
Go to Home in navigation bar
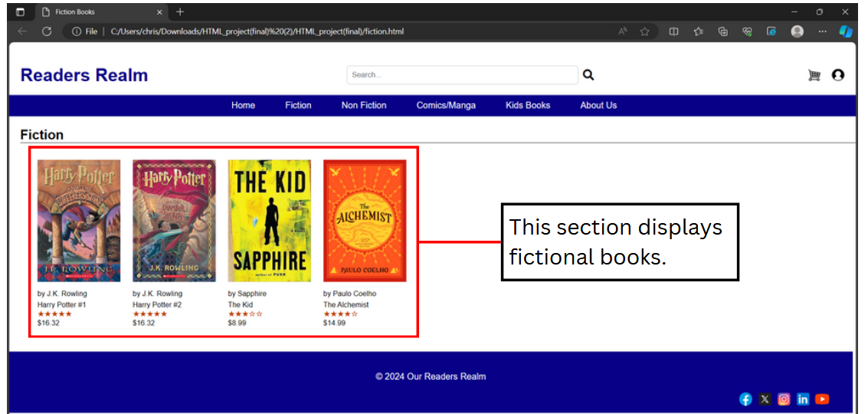[243, 105]
